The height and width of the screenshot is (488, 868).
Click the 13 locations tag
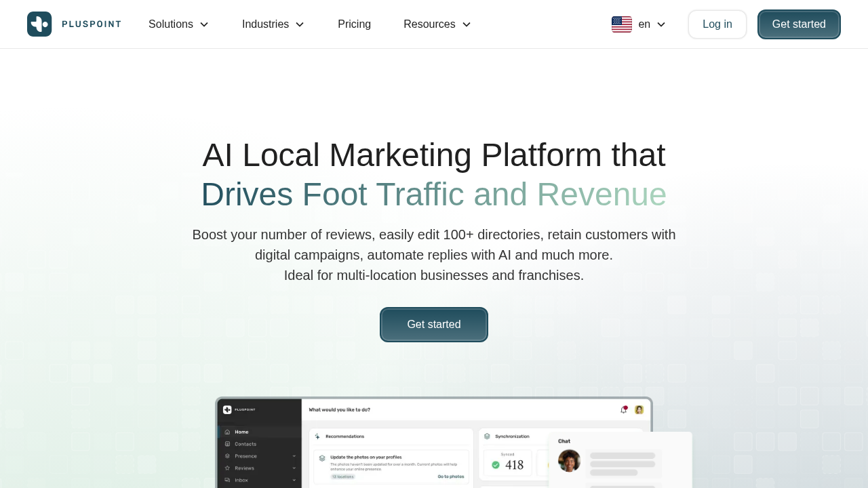coord(342,476)
